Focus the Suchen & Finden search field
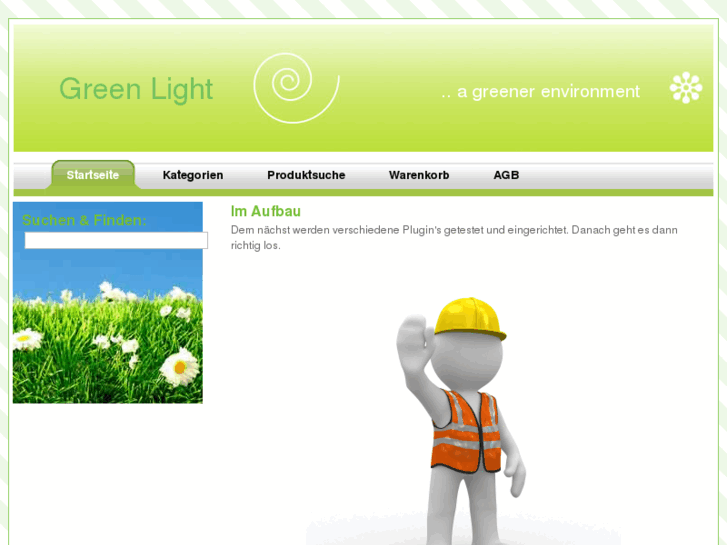 [116, 240]
